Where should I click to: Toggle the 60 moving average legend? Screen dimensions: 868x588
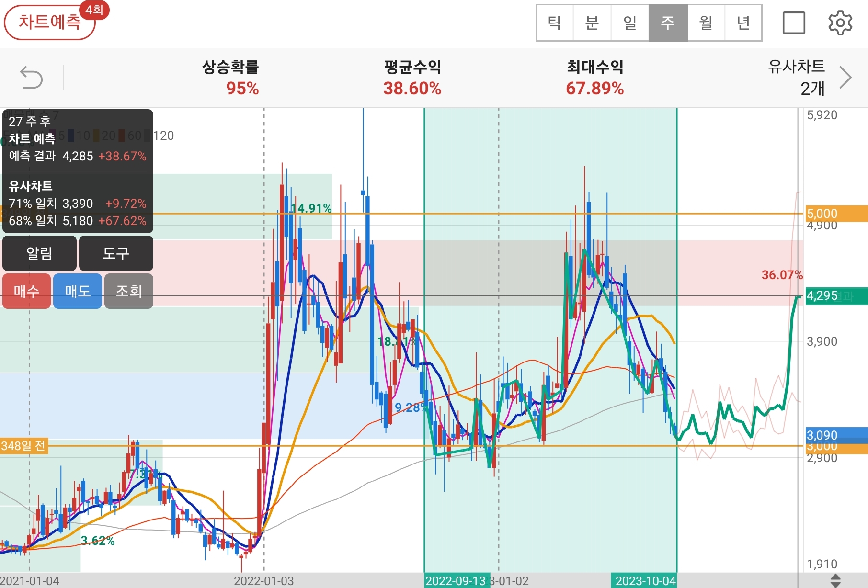(130, 136)
